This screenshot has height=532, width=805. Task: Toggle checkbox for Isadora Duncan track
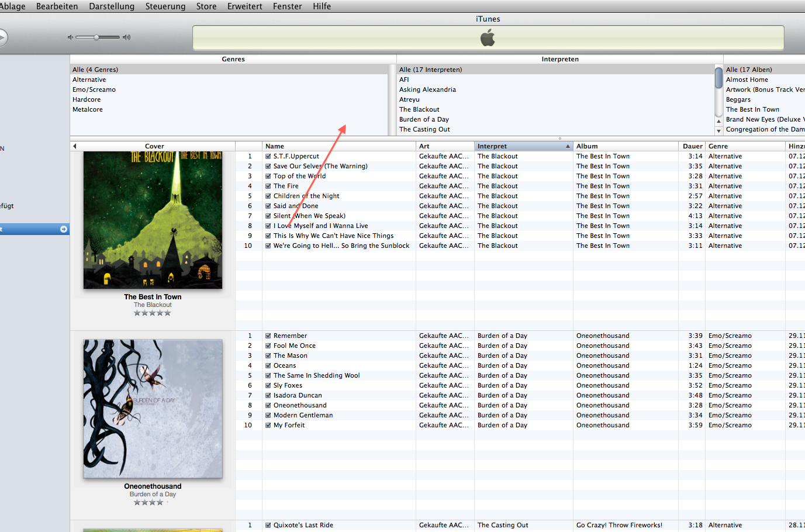[x=268, y=396]
